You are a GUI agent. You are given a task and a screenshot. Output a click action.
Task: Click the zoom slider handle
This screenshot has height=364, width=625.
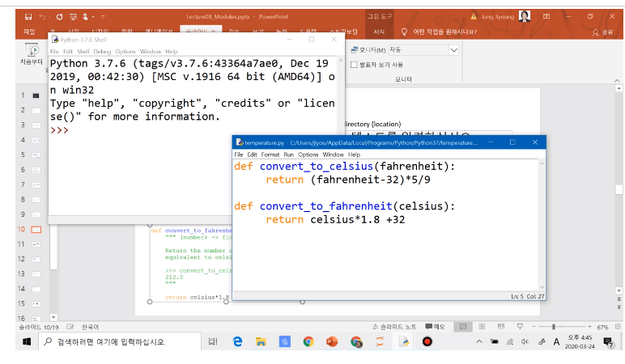pos(554,327)
